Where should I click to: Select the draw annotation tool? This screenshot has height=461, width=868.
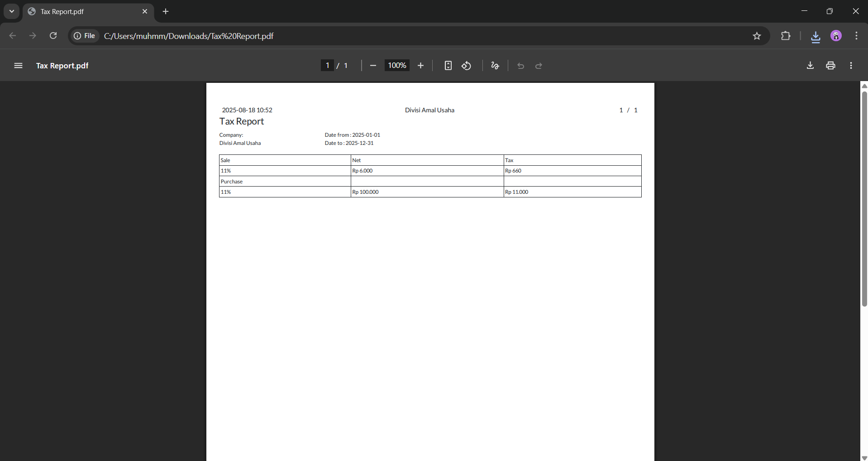495,66
